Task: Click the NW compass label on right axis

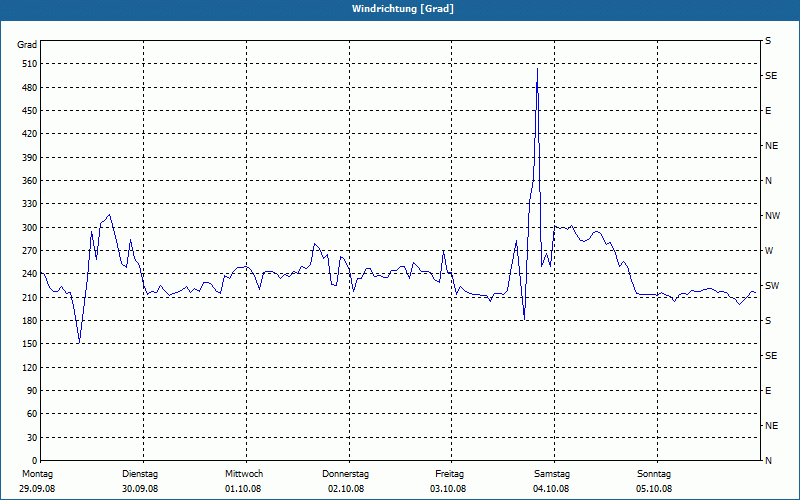Action: pos(772,216)
